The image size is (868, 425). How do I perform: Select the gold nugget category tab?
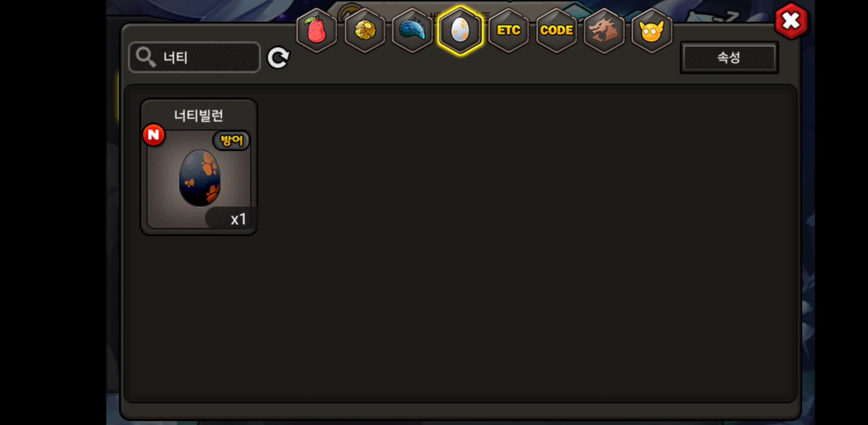(365, 30)
